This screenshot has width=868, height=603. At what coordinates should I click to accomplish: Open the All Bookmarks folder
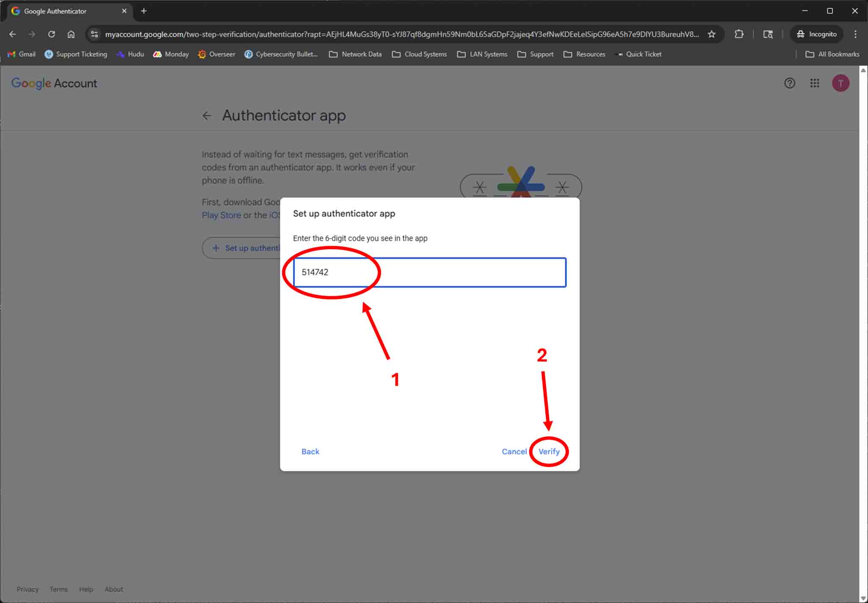click(832, 54)
